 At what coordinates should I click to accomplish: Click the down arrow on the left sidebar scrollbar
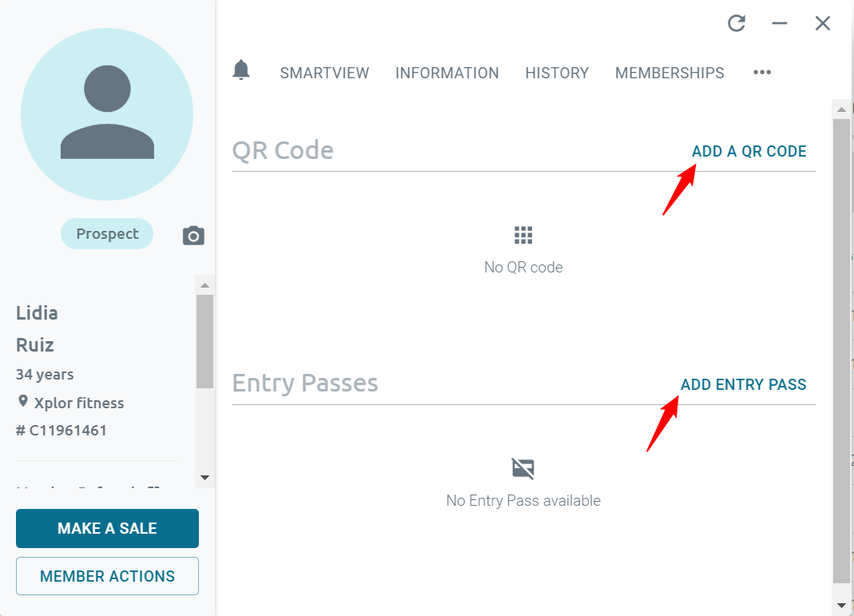coord(205,477)
